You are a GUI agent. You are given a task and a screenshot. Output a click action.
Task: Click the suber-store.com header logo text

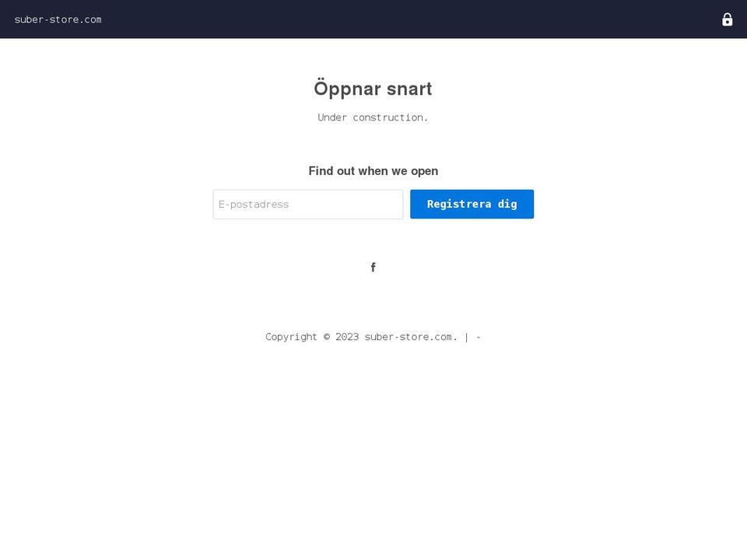tap(58, 19)
